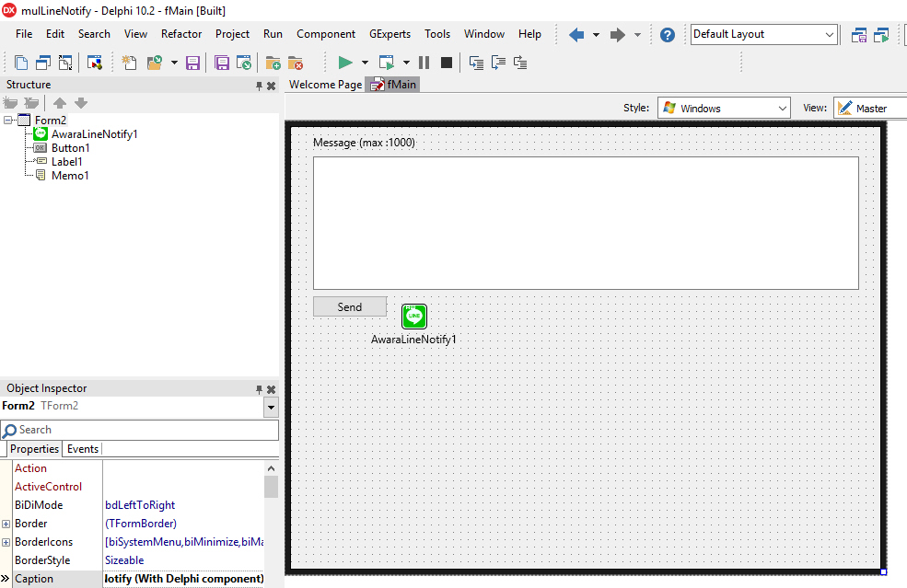
Task: Open forward-navigation history dropdown
Action: tap(637, 35)
